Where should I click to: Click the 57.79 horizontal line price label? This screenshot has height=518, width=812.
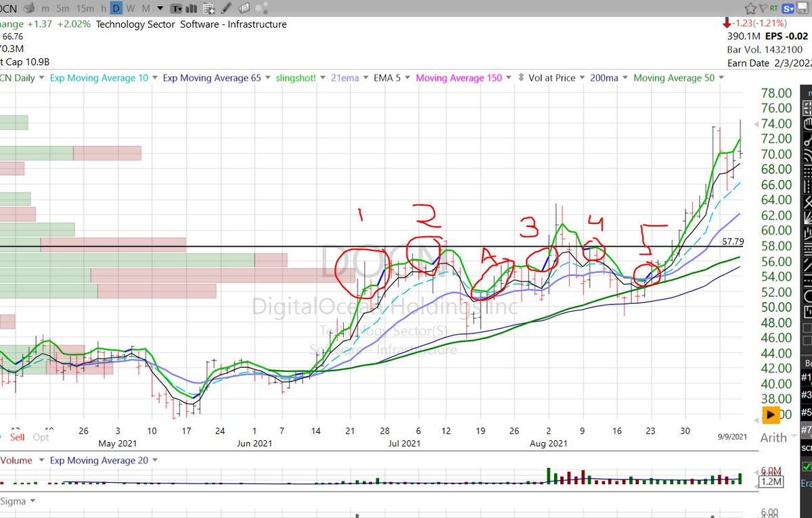tap(733, 241)
